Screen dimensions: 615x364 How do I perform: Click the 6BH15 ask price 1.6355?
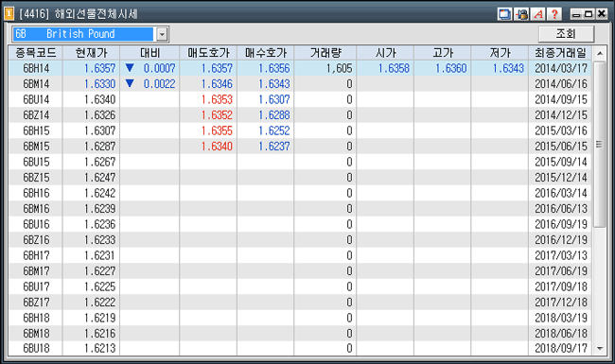(217, 130)
